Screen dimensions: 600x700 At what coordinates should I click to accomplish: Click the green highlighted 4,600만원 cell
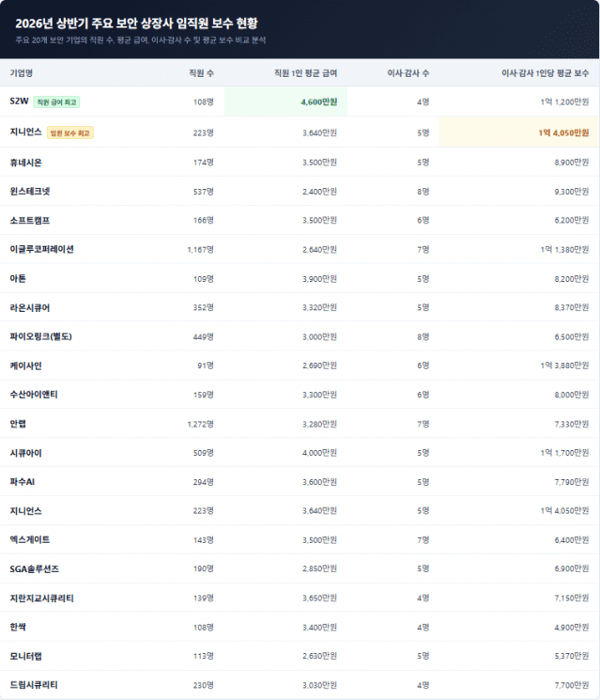(x=285, y=101)
